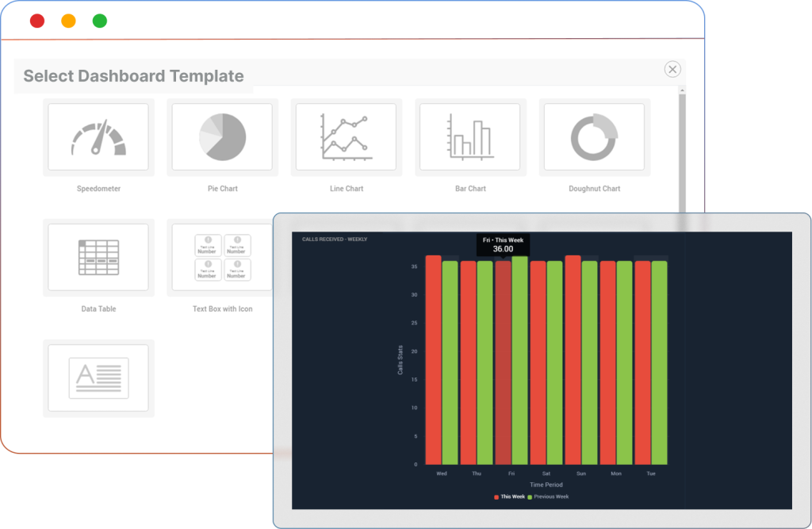Click the green Previous Week bar for Wed
Image resolution: width=812 pixels, height=529 pixels.
point(450,362)
